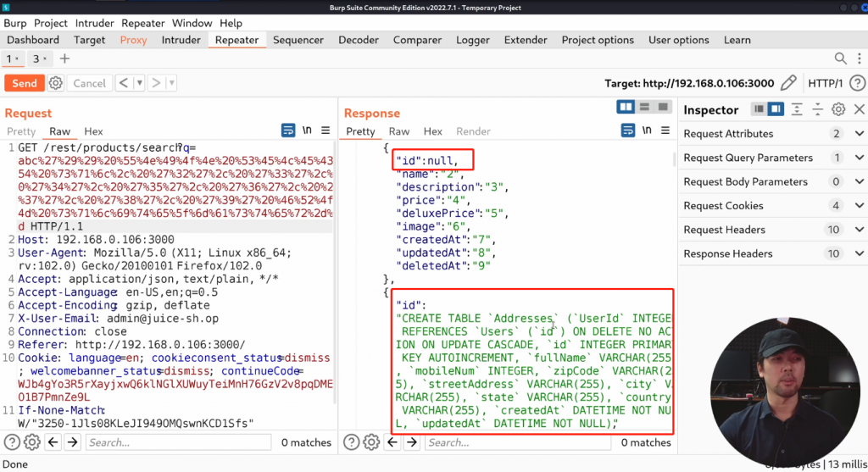Open the Help menu
This screenshot has width=868, height=472.
[x=231, y=23]
